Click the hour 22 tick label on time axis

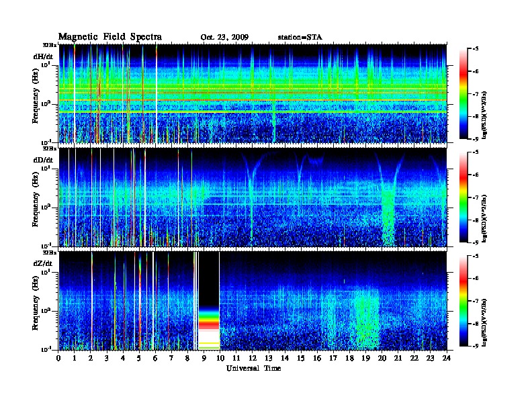tap(414, 358)
